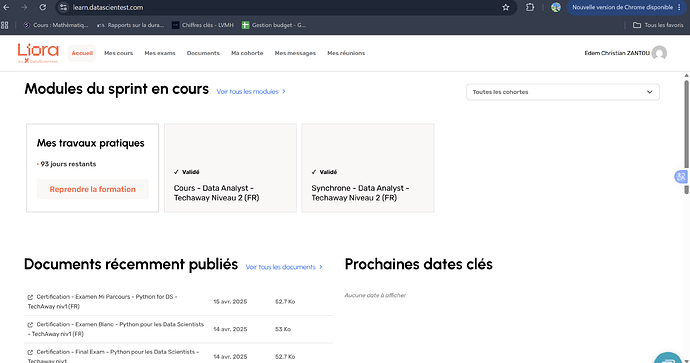Go to Mes cours in navigation

[x=118, y=53]
